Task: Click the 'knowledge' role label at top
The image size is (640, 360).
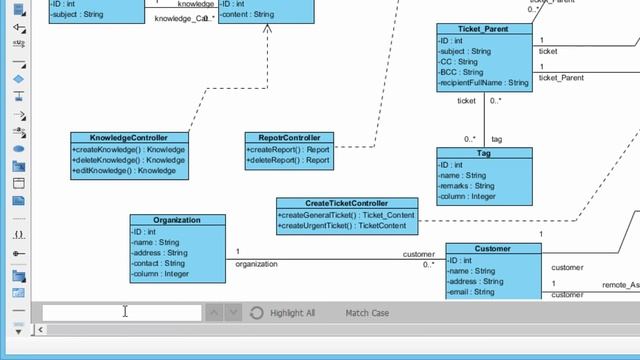Action: [196, 4]
